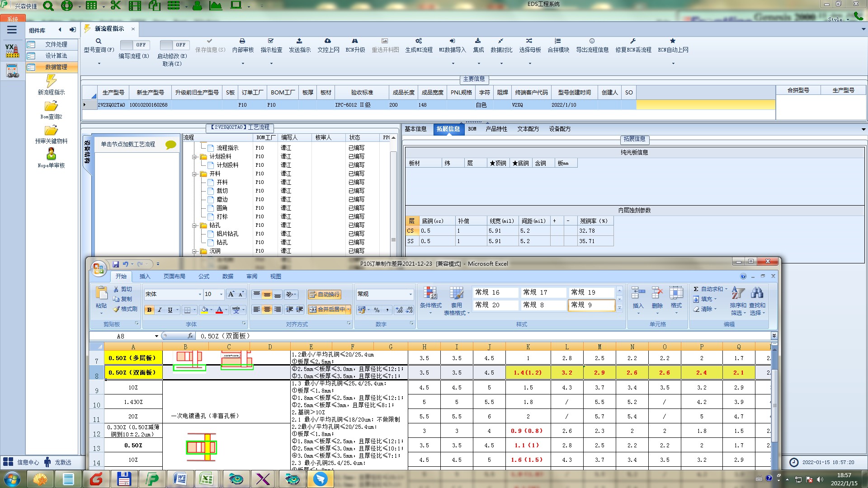Click 数据管理 in the component library

point(56,67)
